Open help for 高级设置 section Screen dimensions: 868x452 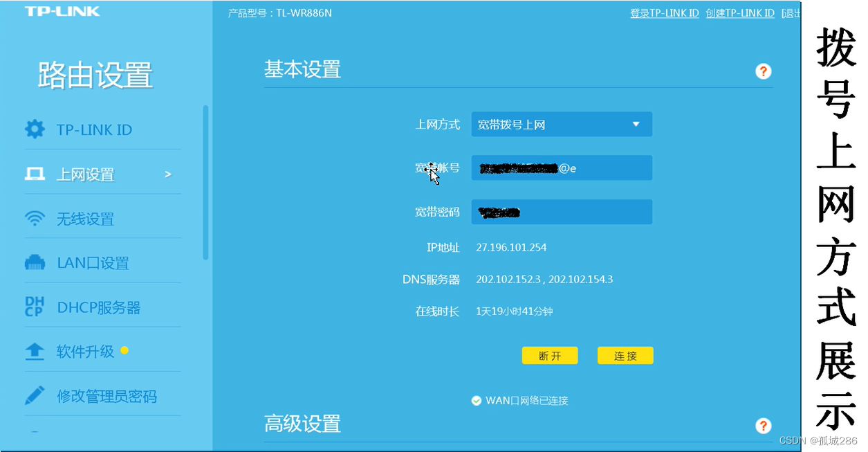click(x=763, y=426)
